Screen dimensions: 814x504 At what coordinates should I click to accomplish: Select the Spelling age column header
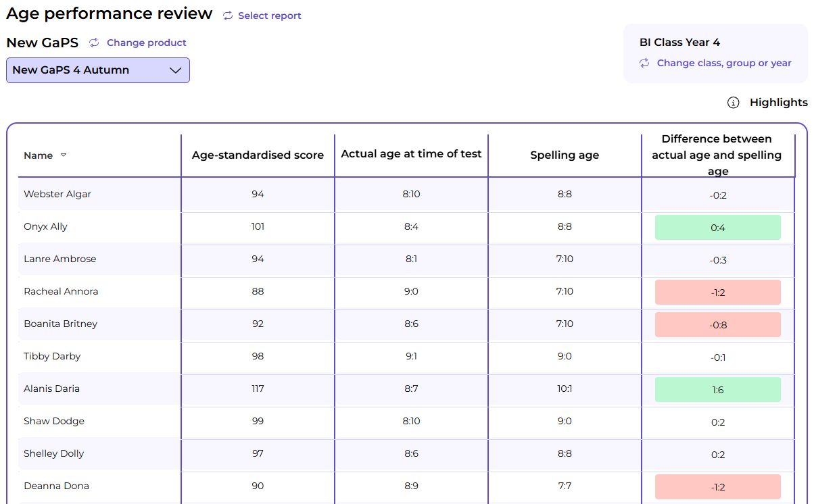(x=565, y=155)
